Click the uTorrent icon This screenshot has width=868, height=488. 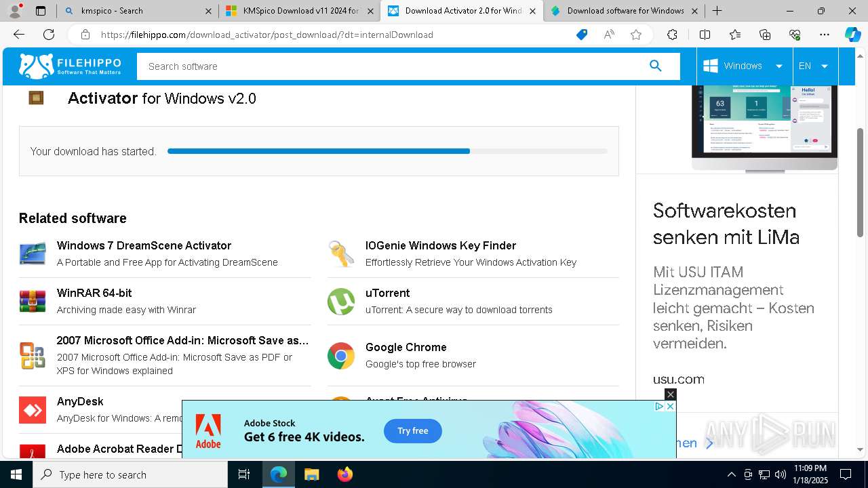(x=341, y=302)
